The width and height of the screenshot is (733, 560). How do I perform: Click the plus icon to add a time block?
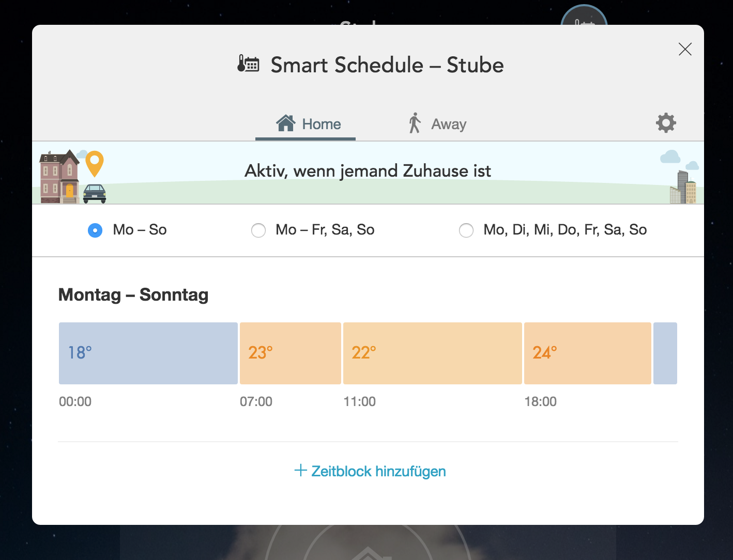pos(300,470)
